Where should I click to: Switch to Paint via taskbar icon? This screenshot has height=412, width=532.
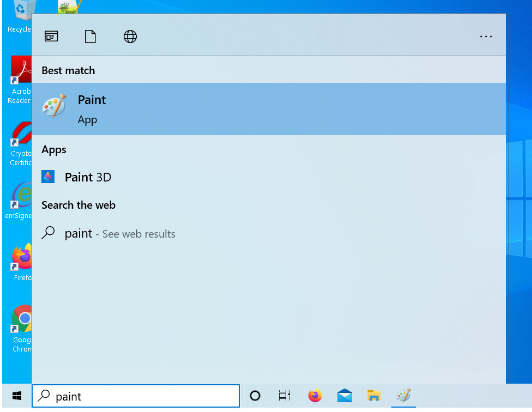[x=403, y=396]
